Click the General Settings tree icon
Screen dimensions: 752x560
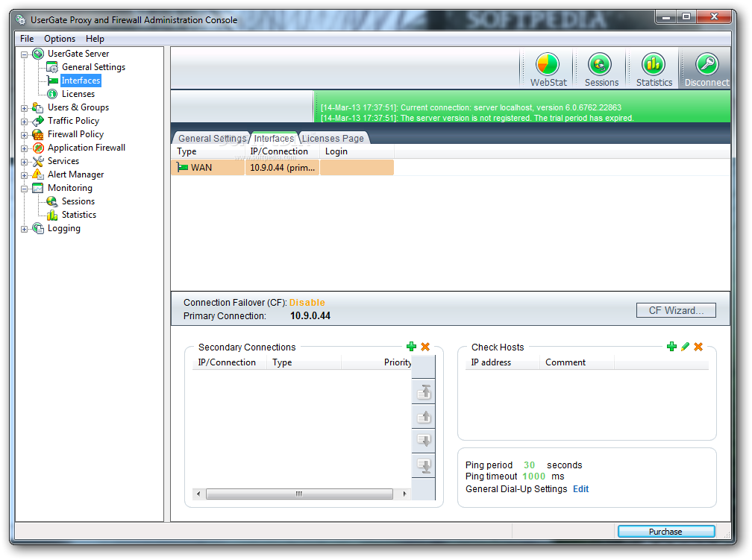51,67
